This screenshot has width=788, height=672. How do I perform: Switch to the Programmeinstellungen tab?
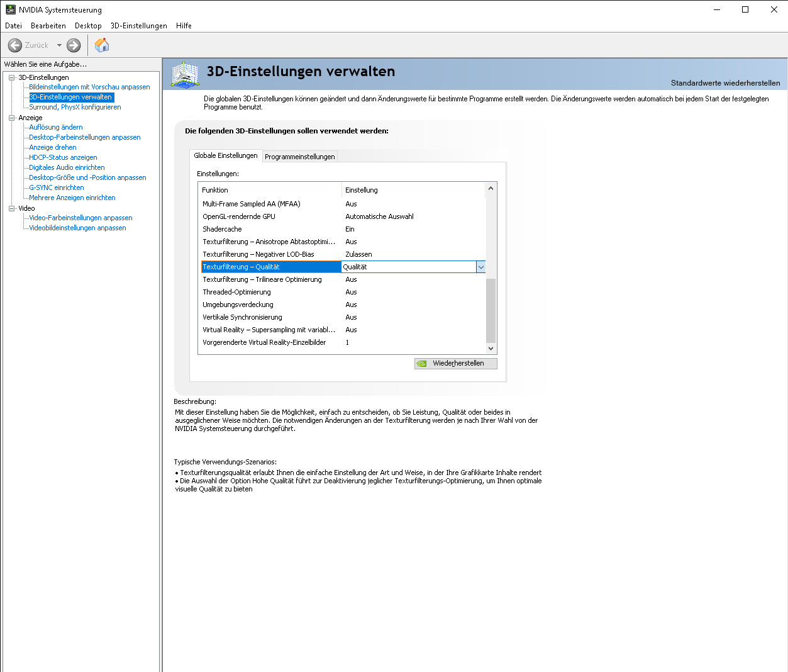click(x=300, y=157)
